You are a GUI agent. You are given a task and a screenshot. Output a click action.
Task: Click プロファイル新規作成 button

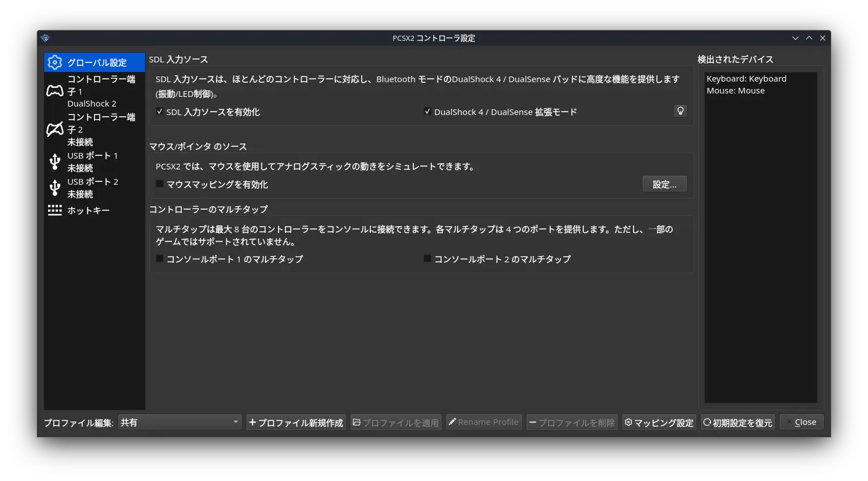click(x=296, y=423)
